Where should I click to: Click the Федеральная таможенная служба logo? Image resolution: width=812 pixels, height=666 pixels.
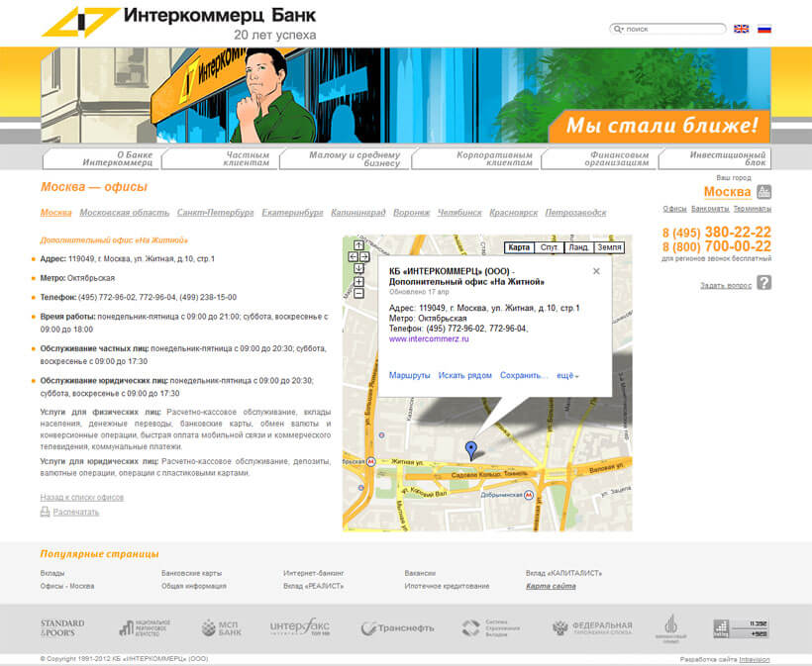pyautogui.click(x=592, y=628)
